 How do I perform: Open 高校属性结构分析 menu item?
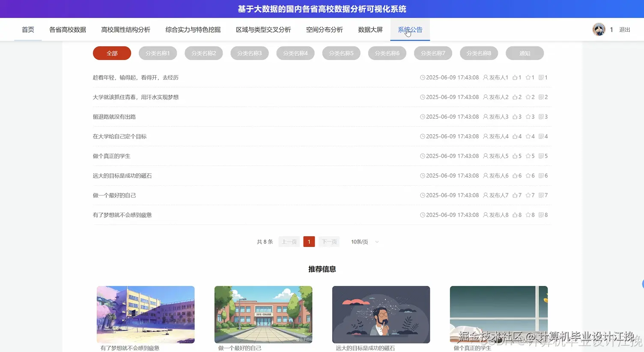(x=125, y=30)
